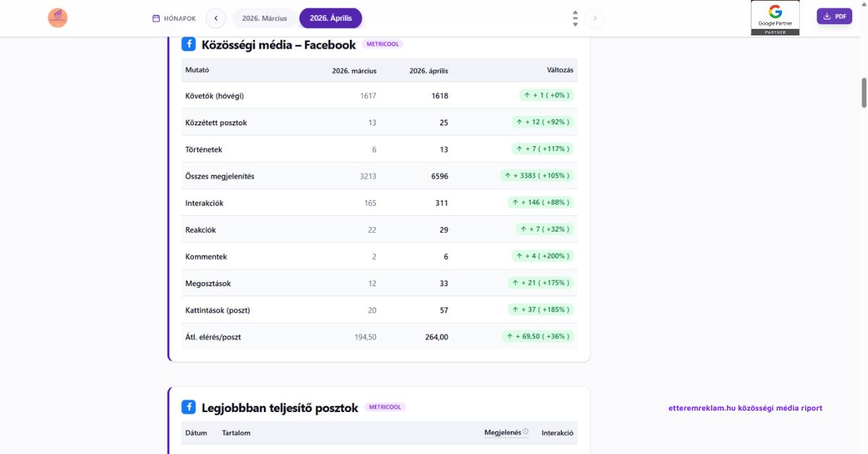Download the report with PDF button
The width and height of the screenshot is (868, 454).
click(x=835, y=16)
